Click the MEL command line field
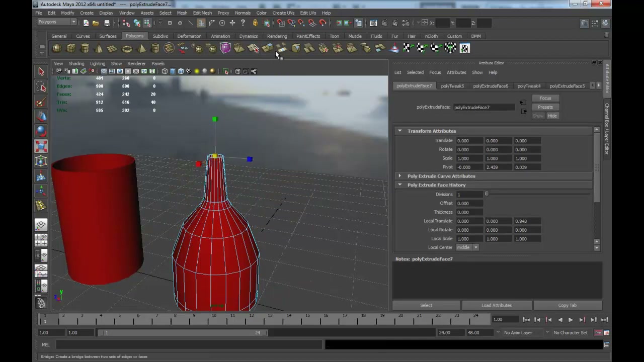Screen dimensions: 644x362 point(189,345)
